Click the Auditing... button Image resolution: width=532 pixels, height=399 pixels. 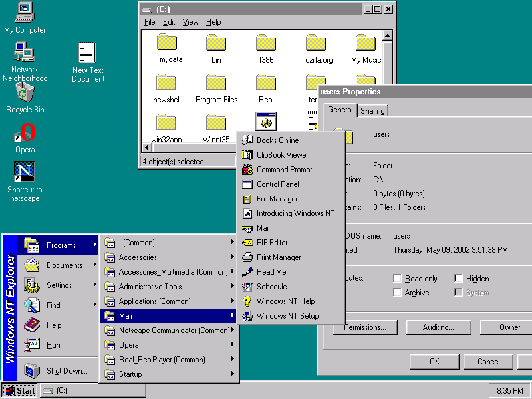(x=438, y=327)
